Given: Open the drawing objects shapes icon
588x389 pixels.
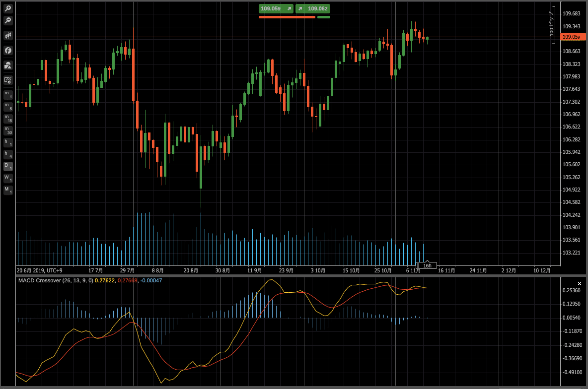Looking at the screenshot, I should (x=8, y=65).
